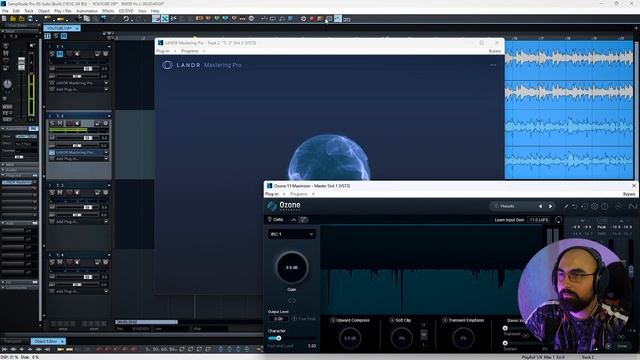Image resolution: width=640 pixels, height=360 pixels.
Task: Open the Automation menu
Action: pos(87,11)
